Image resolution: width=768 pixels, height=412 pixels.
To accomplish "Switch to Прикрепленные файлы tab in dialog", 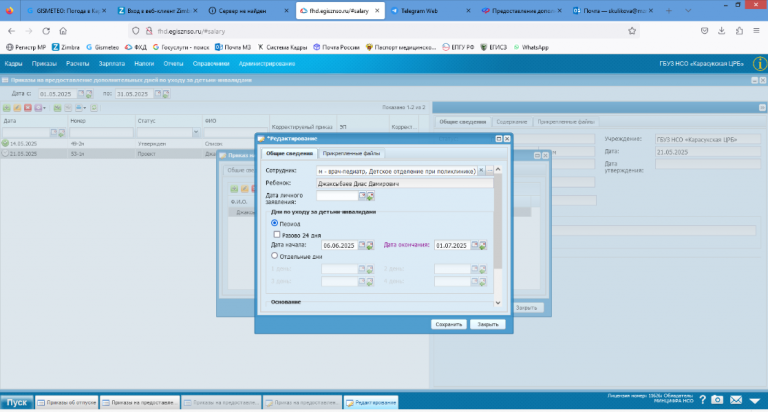I will (x=351, y=153).
